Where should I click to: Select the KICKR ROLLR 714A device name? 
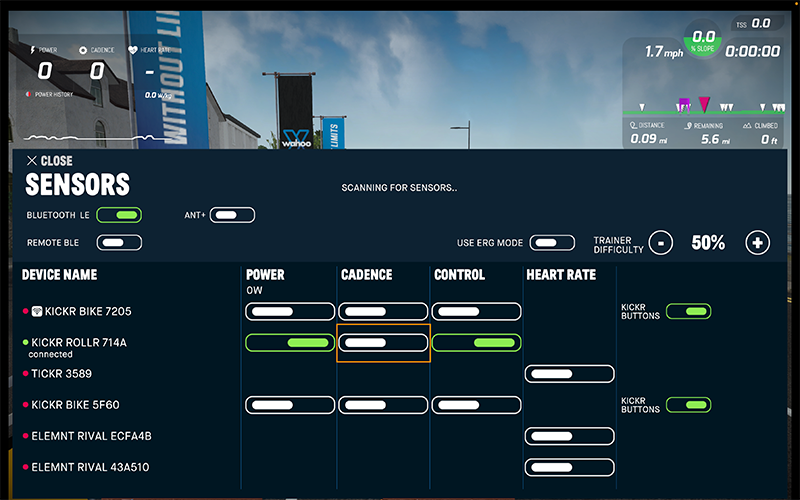pos(79,342)
